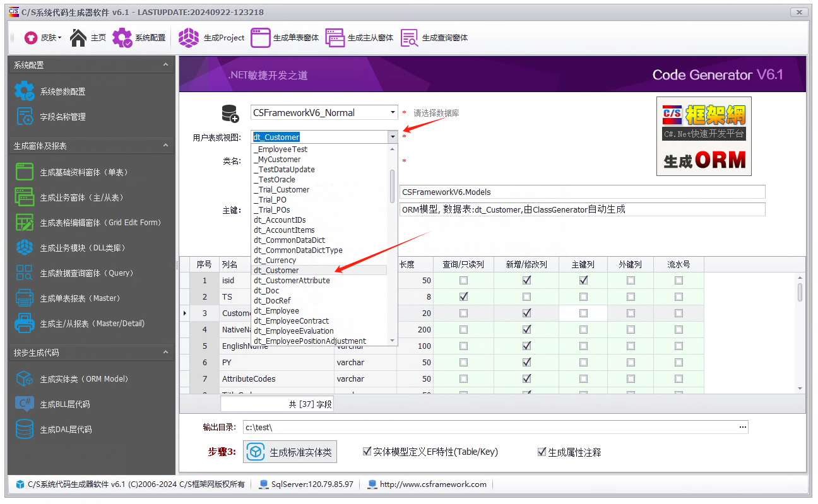This screenshot has width=818, height=504.
Task: Toggle 新增/修改列 checkbox for row 7 AttributeCodes
Action: click(527, 378)
